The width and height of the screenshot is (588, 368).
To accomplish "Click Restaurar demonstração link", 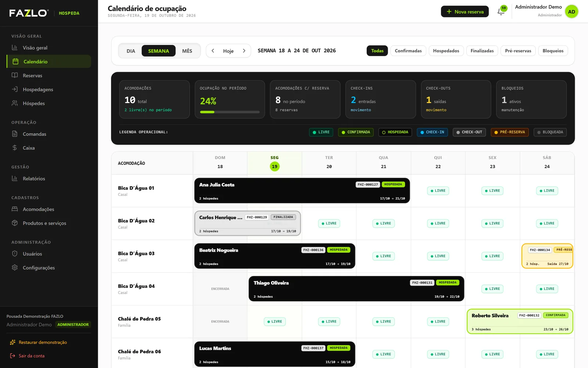I will click(43, 342).
